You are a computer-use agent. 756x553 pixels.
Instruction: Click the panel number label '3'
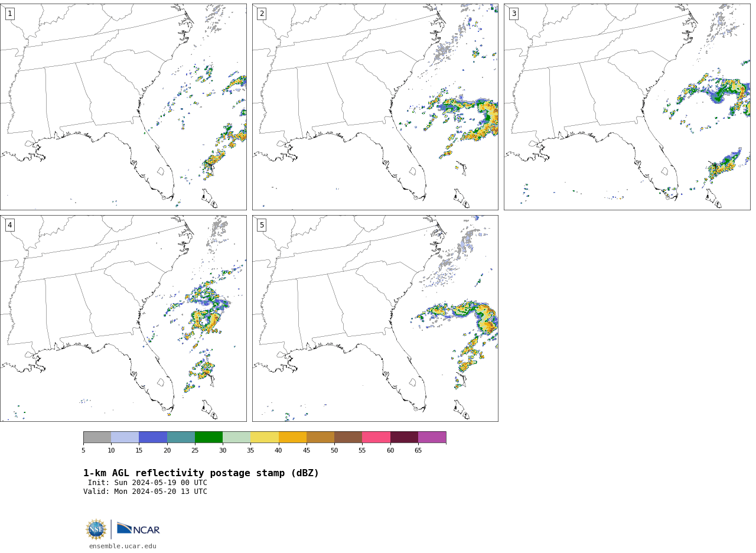point(513,14)
